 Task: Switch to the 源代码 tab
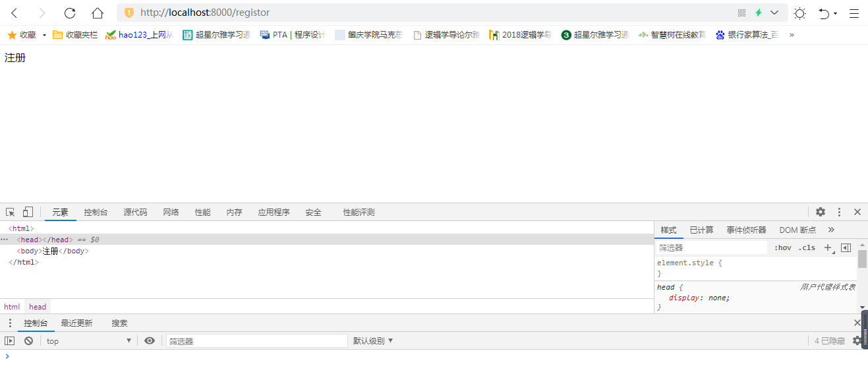point(135,212)
